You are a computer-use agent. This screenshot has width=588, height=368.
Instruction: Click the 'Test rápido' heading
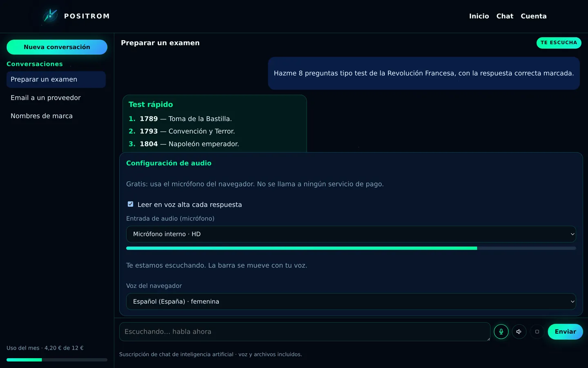click(151, 104)
